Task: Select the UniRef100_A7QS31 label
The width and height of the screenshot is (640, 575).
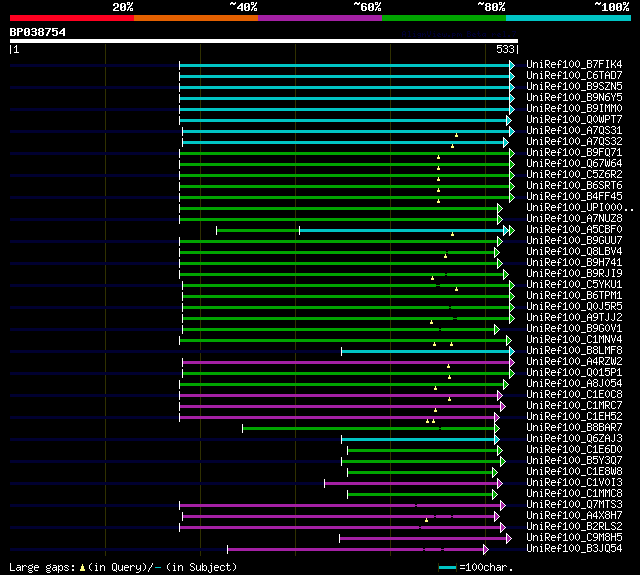Action: 574,131
